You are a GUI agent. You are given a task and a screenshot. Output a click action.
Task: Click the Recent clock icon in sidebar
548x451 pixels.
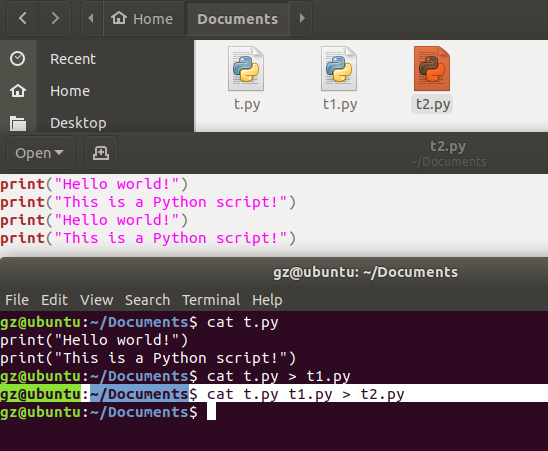(x=17, y=59)
